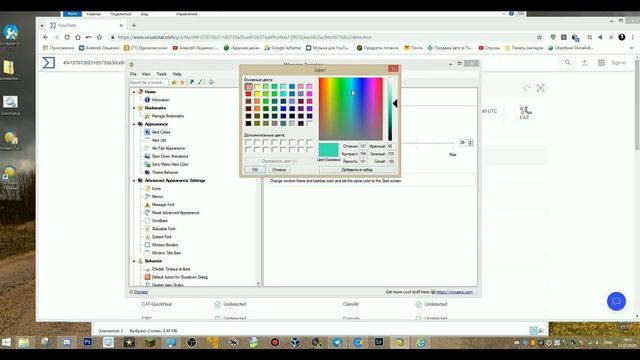640x360 pixels.
Task: Click the spinner arrows beside value 39
Action: point(470,142)
